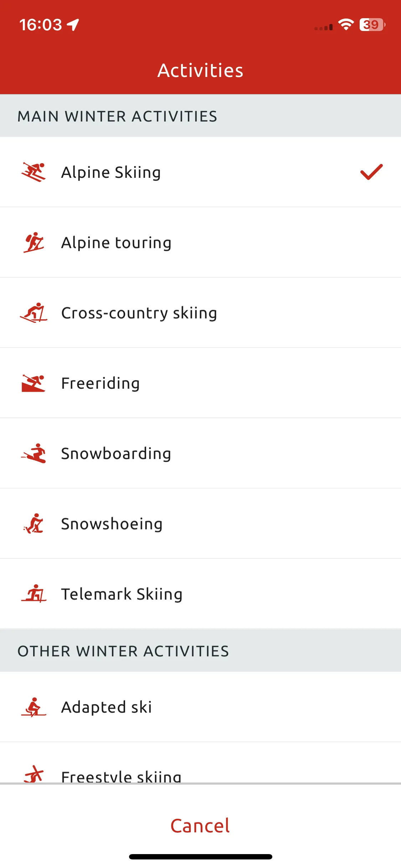
Task: Tap the Alpine touring icon
Action: 34,242
